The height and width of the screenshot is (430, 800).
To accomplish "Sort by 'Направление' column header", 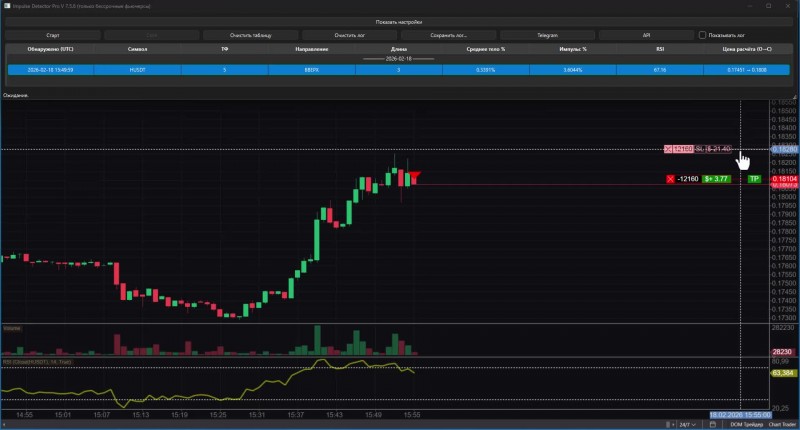I will [312, 49].
